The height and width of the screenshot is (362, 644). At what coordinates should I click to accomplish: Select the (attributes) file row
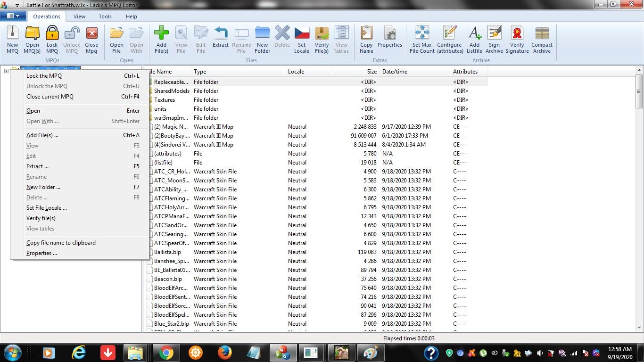pyautogui.click(x=317, y=153)
